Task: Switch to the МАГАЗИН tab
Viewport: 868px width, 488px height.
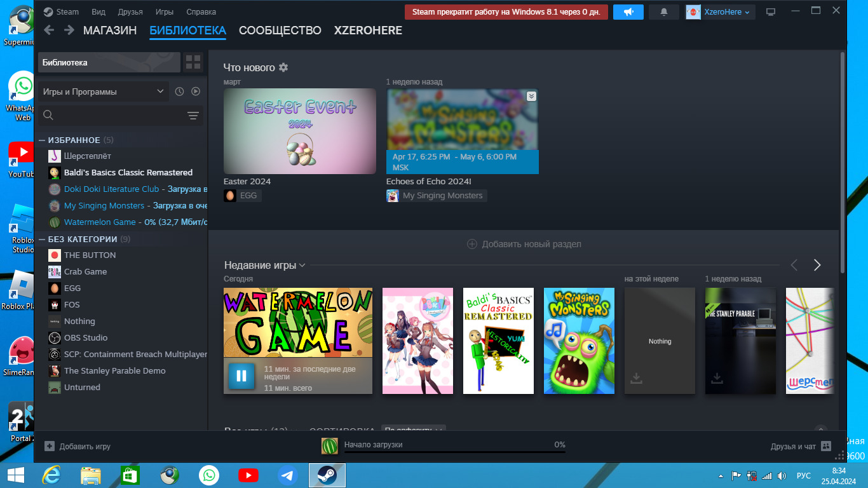Action: pos(109,30)
